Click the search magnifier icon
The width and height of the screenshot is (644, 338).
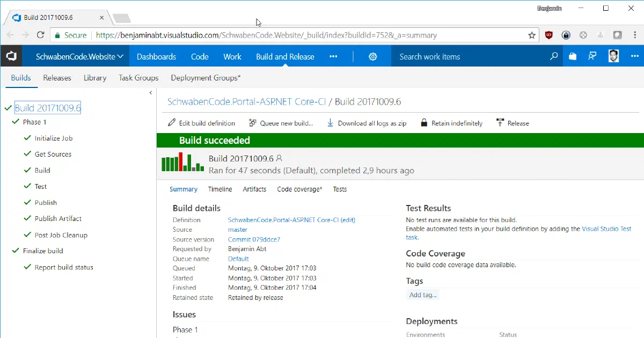tap(554, 56)
